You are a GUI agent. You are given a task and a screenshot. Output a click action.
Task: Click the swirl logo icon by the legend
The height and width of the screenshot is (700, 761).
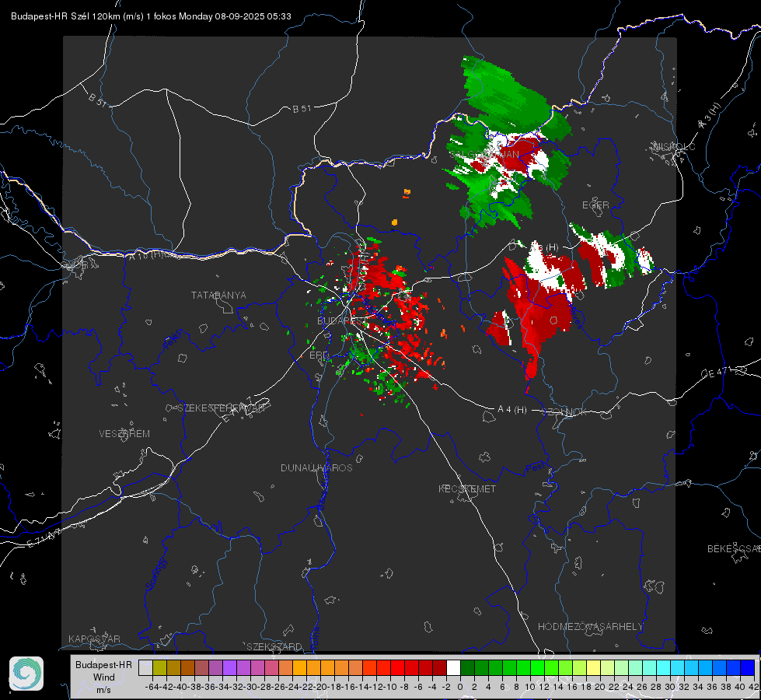(26, 674)
